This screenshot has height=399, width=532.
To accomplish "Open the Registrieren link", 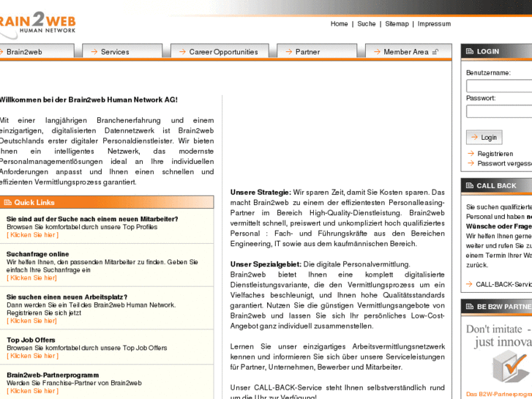I will click(495, 154).
